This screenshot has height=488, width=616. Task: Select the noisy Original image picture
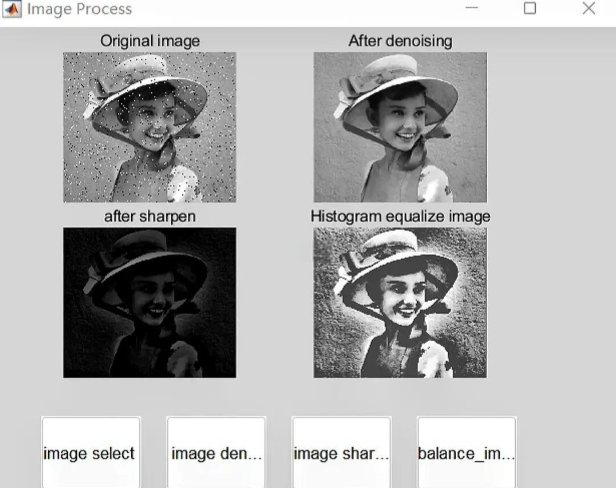tap(150, 127)
